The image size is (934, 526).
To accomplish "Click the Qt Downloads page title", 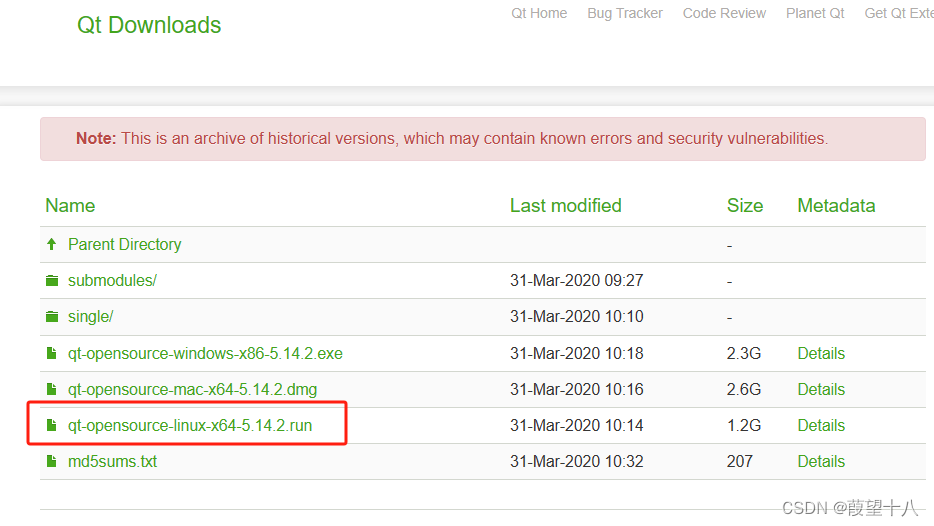I will click(x=149, y=25).
